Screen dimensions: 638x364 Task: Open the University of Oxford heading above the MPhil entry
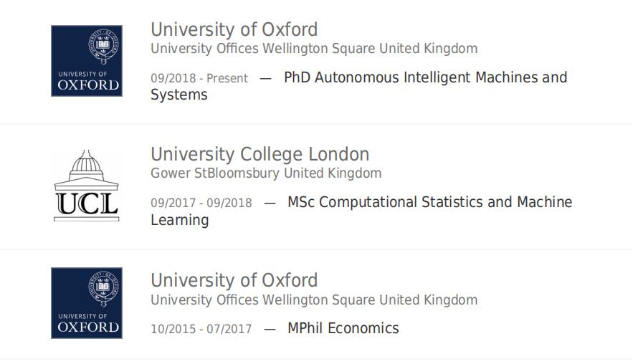234,280
